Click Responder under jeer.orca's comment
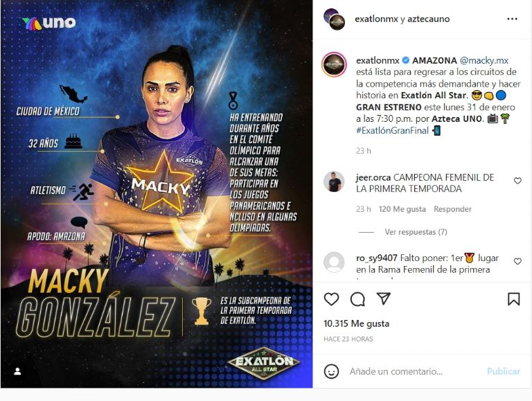Image resolution: width=532 pixels, height=401 pixels. click(x=452, y=209)
